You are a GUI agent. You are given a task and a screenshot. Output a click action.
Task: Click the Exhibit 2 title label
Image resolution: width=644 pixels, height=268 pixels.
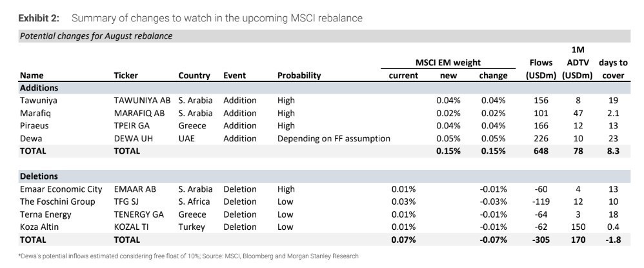pos(39,18)
